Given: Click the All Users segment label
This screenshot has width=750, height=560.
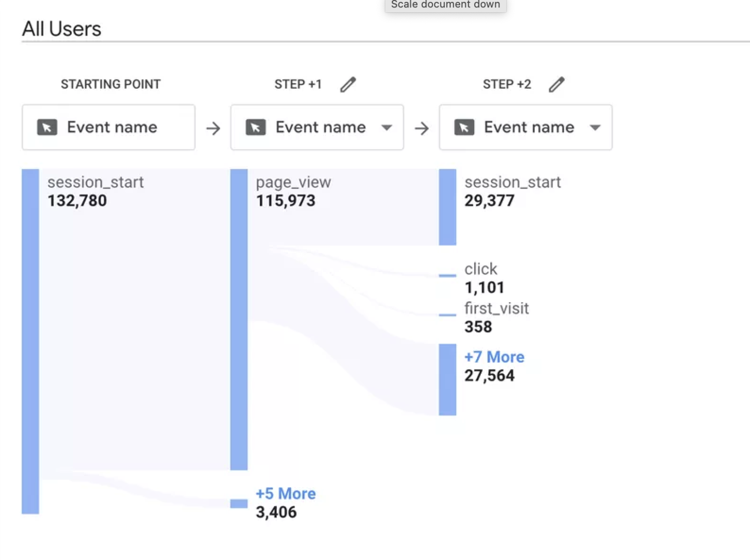Looking at the screenshot, I should click(61, 28).
